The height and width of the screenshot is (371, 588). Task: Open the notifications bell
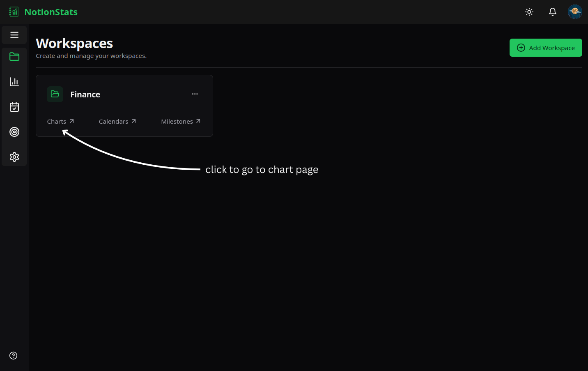click(553, 12)
